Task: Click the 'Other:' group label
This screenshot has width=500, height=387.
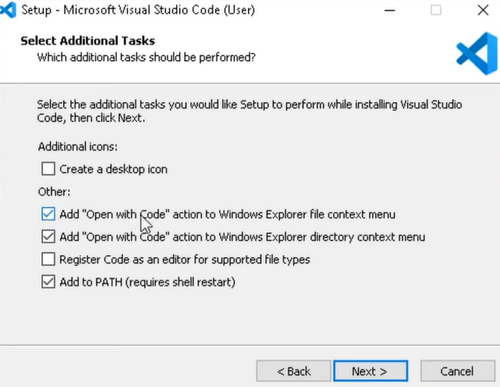Action: click(x=54, y=192)
